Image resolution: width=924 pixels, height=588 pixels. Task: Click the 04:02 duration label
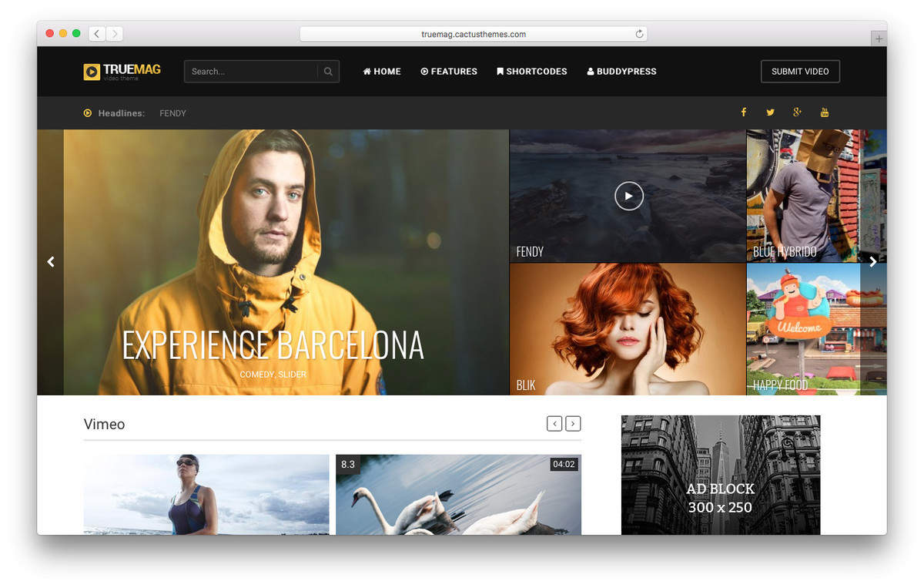(x=564, y=465)
